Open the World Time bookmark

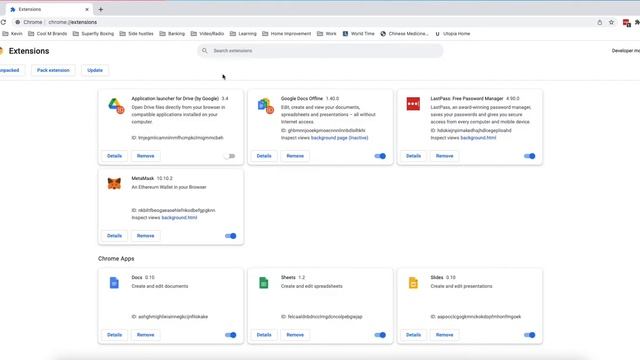click(x=358, y=33)
